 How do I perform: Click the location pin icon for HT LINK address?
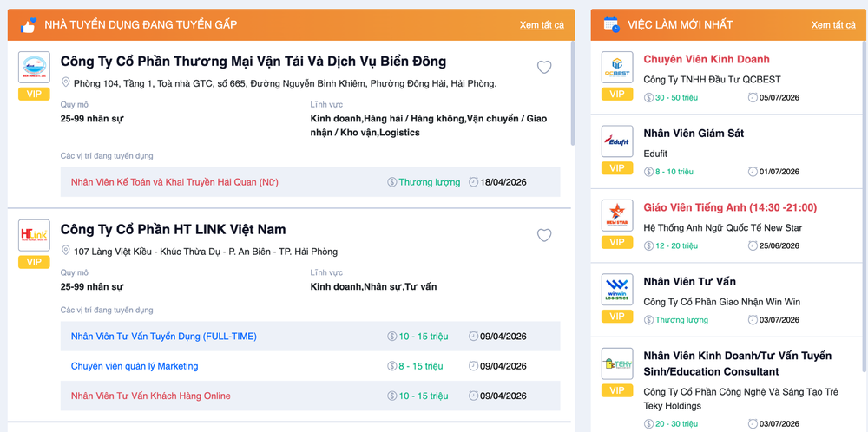(65, 251)
